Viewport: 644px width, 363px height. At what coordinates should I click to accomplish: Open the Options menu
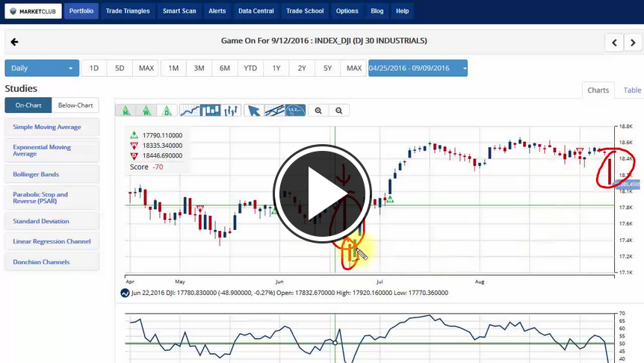347,11
